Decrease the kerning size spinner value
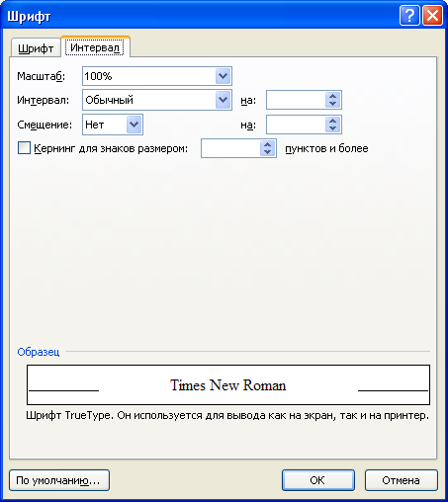Screen dimensions: 448x502 pyautogui.click(x=268, y=152)
